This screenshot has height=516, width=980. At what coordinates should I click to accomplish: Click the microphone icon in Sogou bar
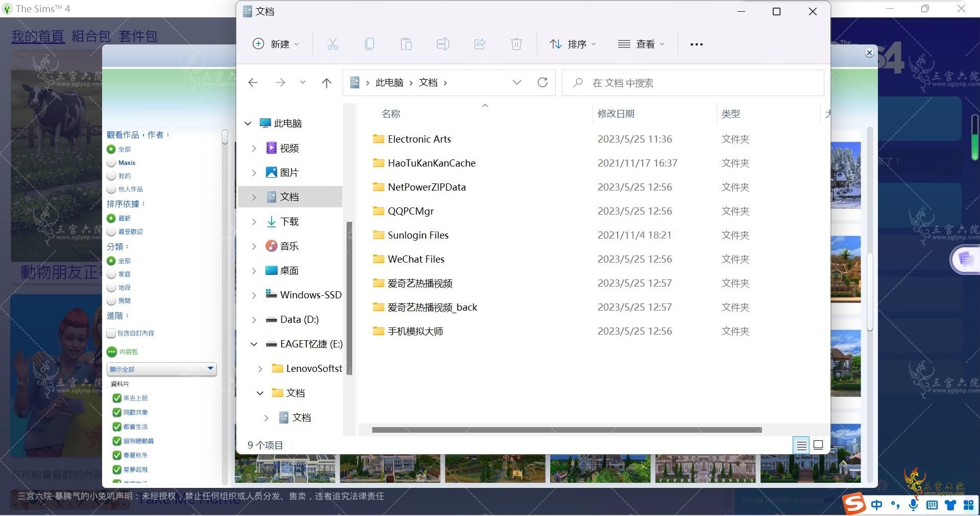pos(913,505)
